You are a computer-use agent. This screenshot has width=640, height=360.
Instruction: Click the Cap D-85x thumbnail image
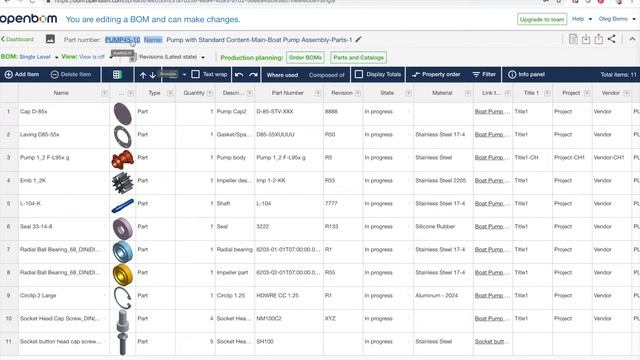[122, 113]
